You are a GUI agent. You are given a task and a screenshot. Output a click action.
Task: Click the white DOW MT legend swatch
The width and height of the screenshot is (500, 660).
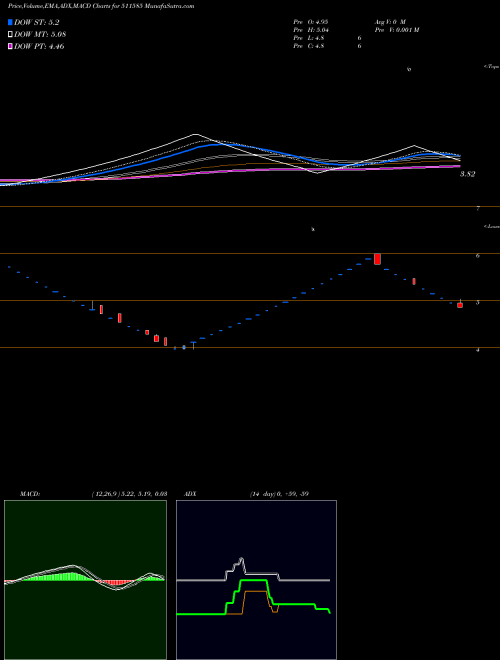click(x=10, y=35)
